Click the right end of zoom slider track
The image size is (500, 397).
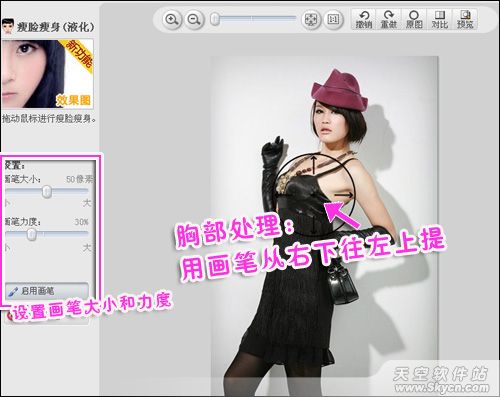[292, 19]
